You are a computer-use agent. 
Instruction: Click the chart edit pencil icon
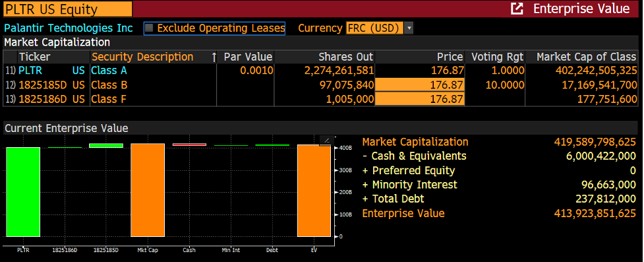point(326,141)
